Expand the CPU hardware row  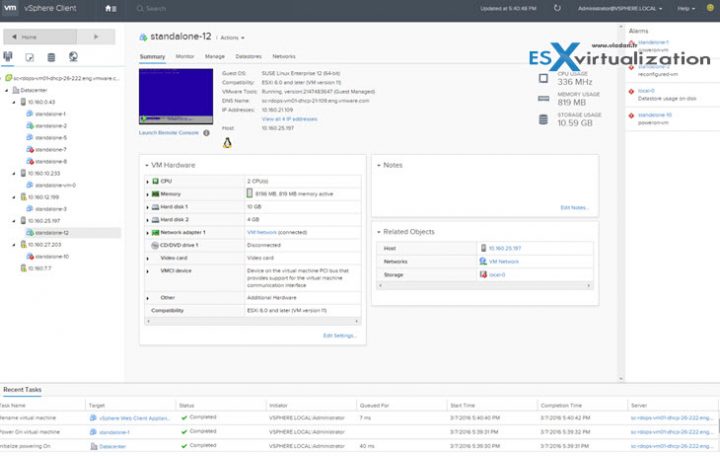click(147, 181)
